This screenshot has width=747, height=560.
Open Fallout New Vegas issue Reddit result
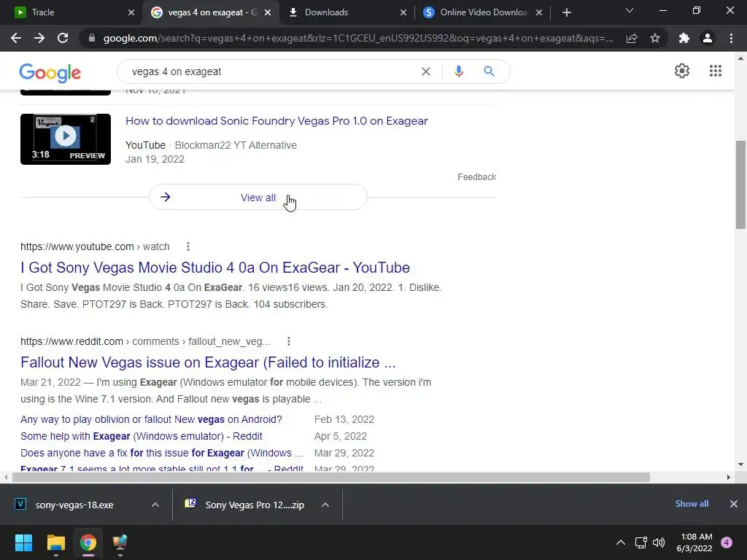[208, 362]
